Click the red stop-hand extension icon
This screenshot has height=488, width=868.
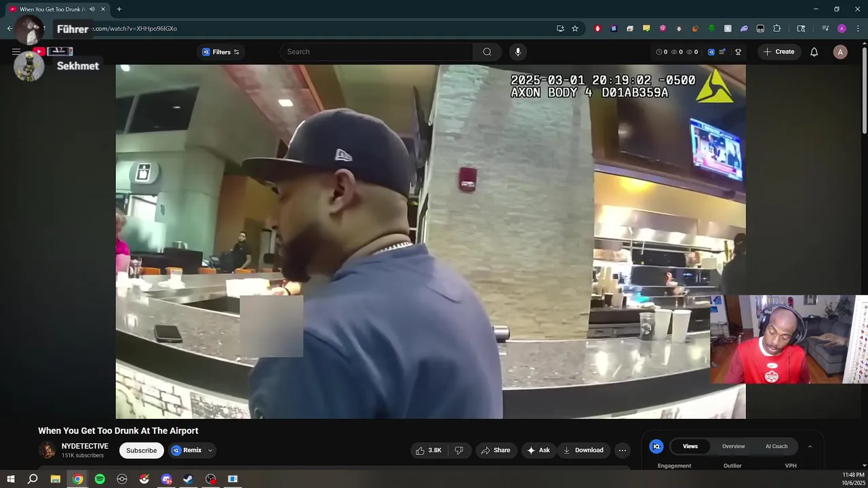(597, 28)
